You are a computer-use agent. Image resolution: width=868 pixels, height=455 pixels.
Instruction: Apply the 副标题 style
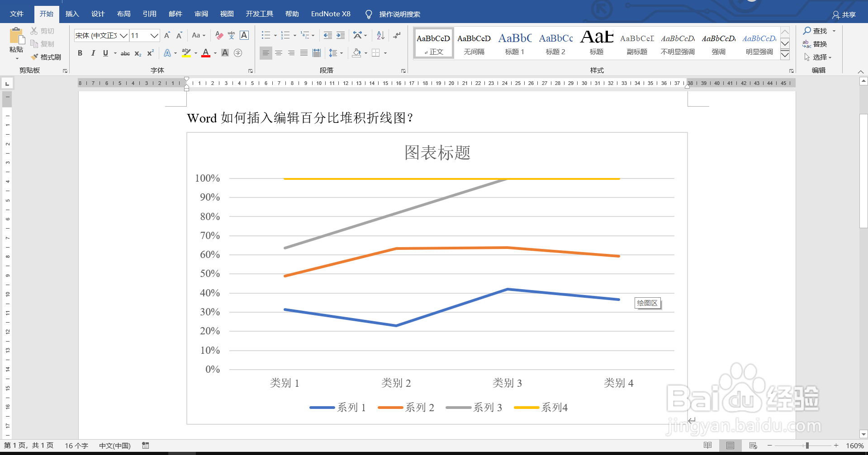pyautogui.click(x=637, y=43)
